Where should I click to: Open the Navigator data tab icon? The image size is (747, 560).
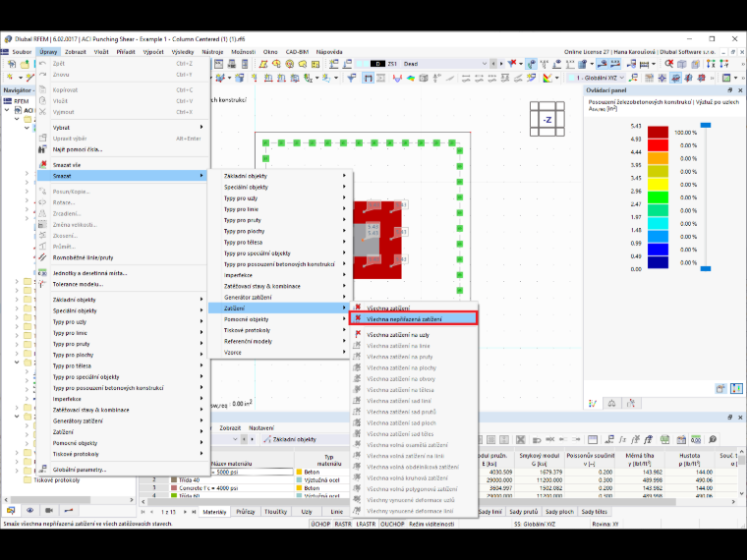(x=11, y=511)
